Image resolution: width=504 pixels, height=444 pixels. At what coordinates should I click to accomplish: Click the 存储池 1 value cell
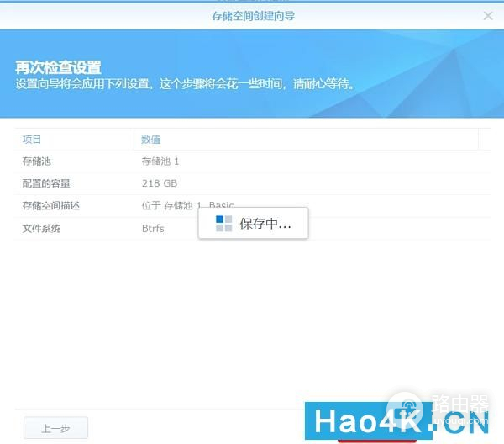[x=160, y=161]
